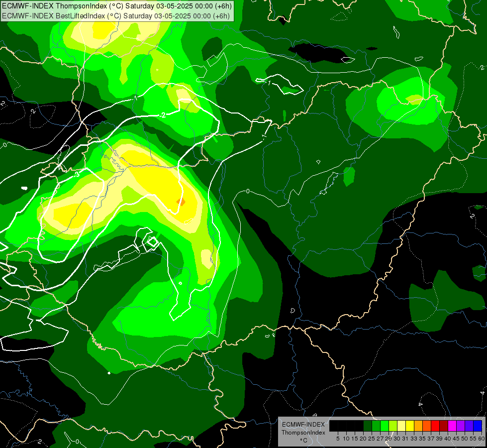Select the medium green 25-27 legend swatch

pyautogui.click(x=376, y=426)
